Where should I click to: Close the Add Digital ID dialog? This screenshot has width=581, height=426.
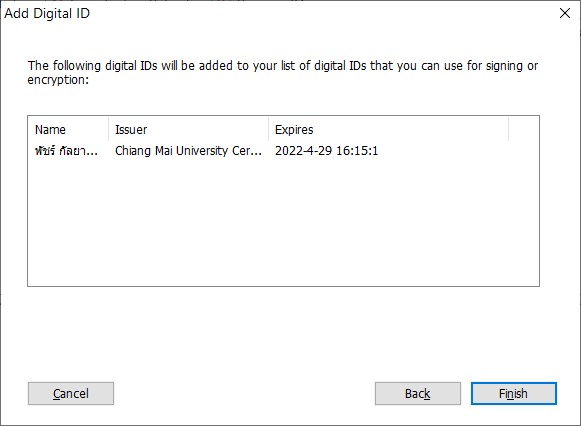[565, 13]
